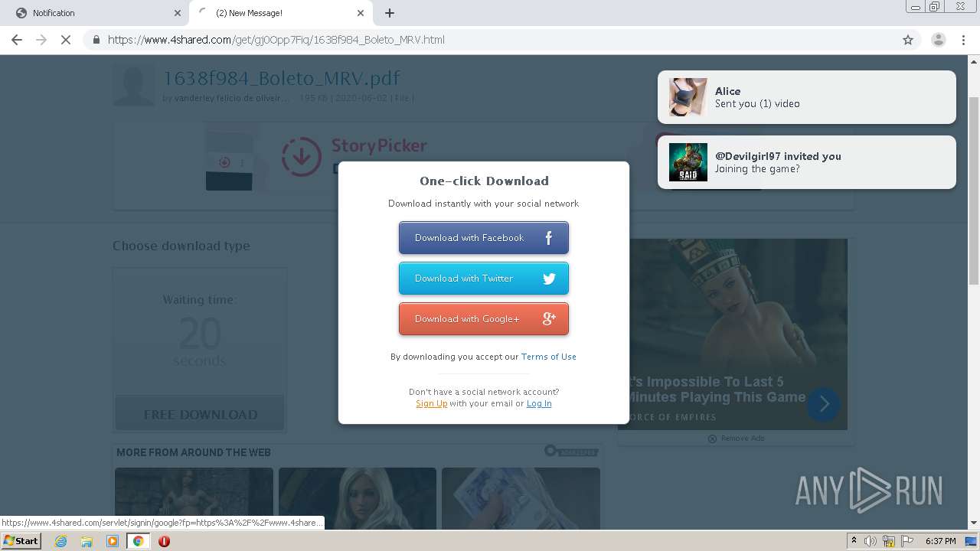980x551 pixels.
Task: Click the Windows Start button
Action: coord(21,541)
